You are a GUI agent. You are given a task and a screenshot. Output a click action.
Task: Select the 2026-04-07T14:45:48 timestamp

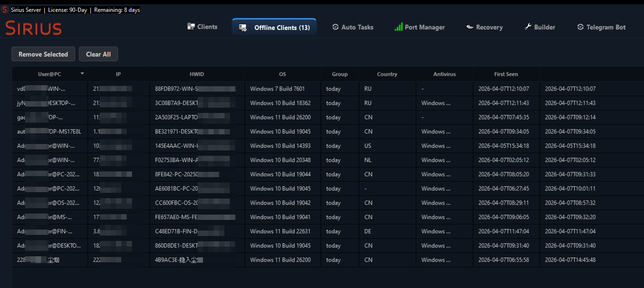(570, 260)
